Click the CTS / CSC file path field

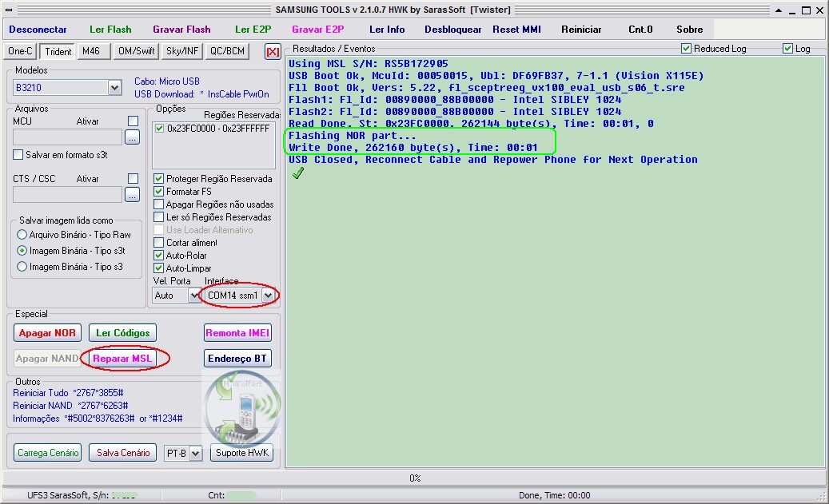pos(68,194)
